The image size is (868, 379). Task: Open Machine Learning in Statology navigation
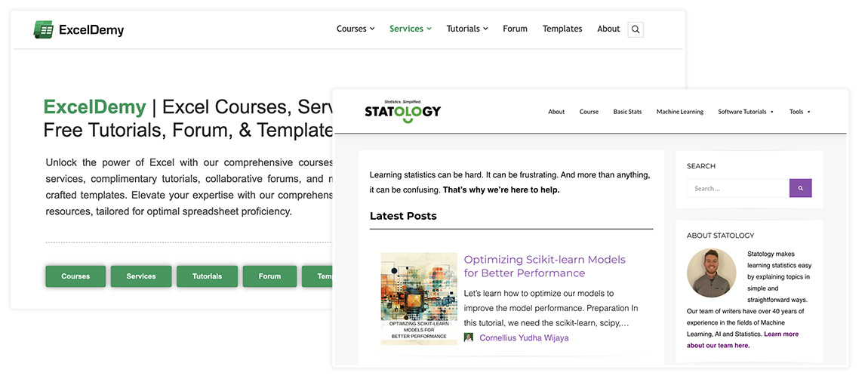point(680,112)
